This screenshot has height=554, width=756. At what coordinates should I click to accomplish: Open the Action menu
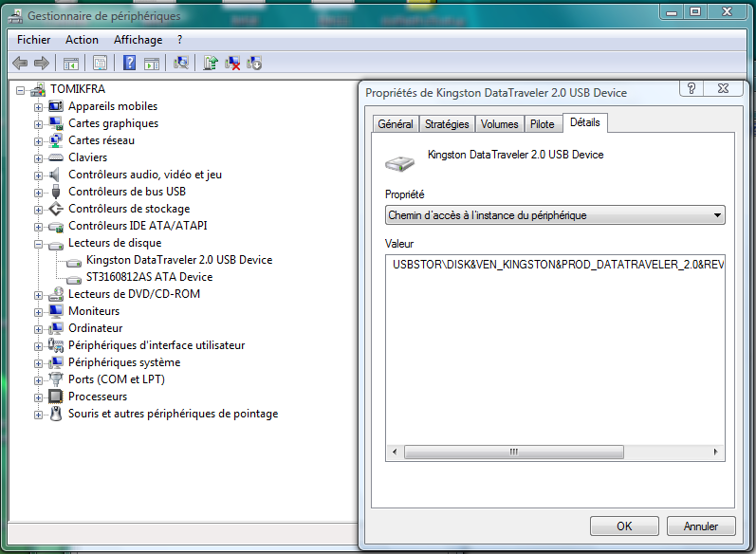click(82, 40)
